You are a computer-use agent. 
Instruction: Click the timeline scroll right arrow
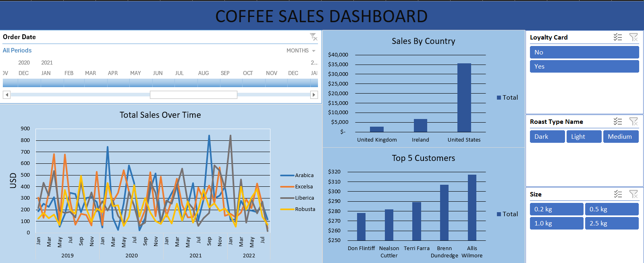[x=314, y=95]
